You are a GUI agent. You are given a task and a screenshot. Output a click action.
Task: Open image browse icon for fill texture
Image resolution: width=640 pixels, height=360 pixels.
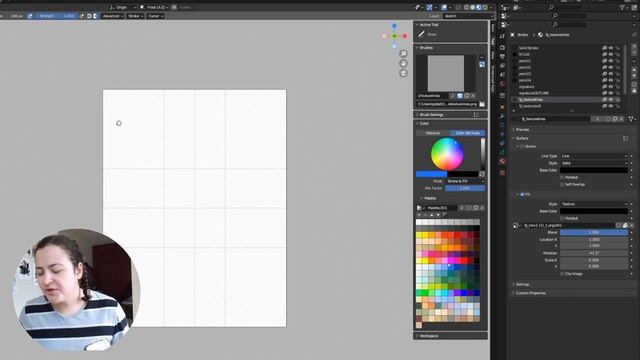[516, 225]
